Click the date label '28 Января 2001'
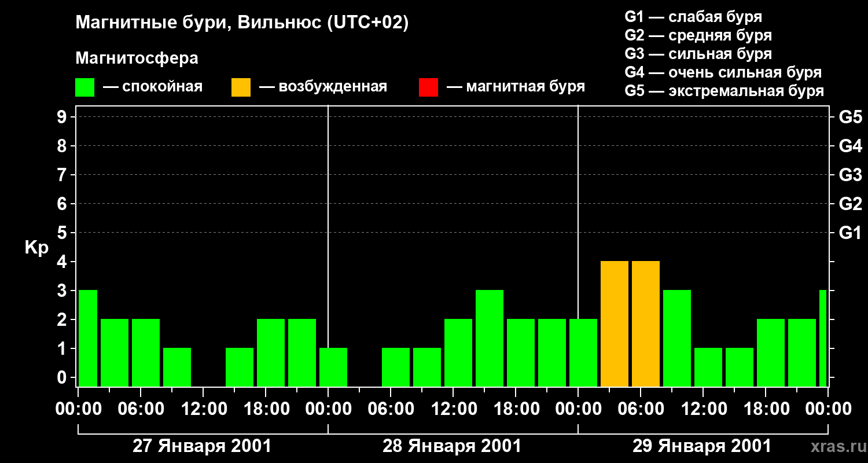This screenshot has height=463, width=868. pyautogui.click(x=452, y=446)
